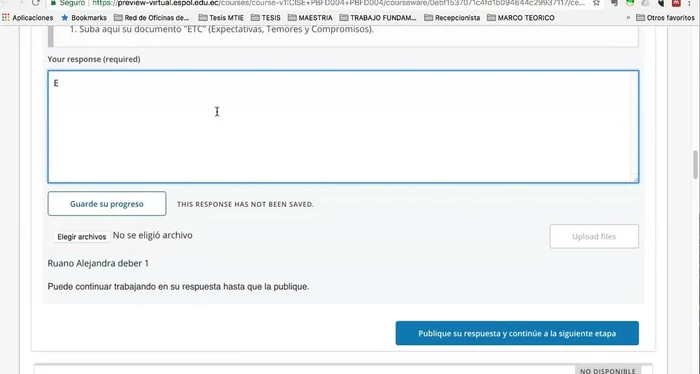The width and height of the screenshot is (700, 374).
Task: Click the address bar URL
Action: pos(339,3)
